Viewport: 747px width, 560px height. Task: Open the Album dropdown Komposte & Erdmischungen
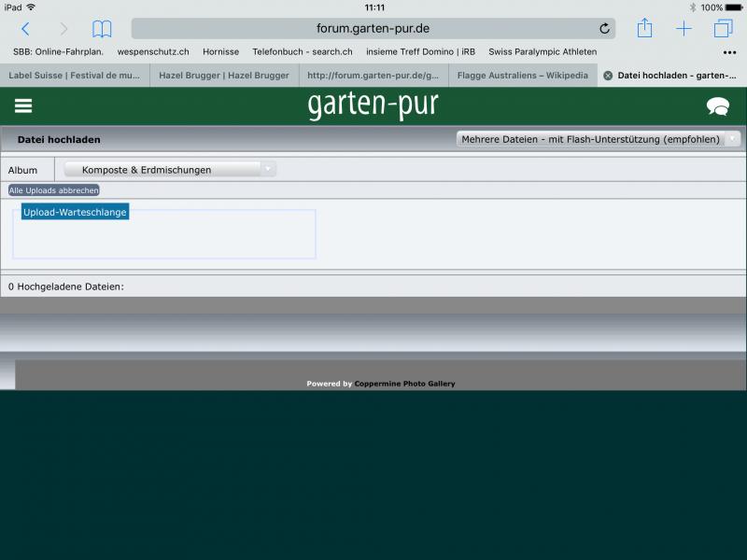[x=171, y=170]
